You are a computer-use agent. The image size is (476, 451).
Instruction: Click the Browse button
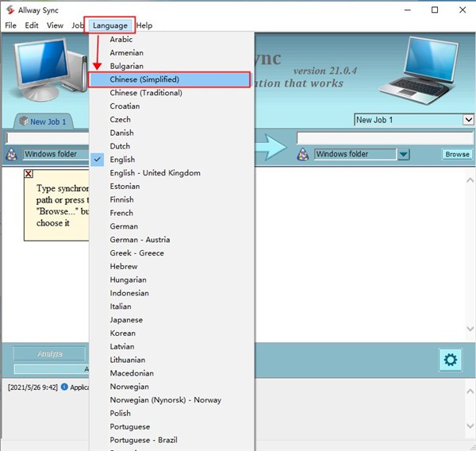click(457, 155)
